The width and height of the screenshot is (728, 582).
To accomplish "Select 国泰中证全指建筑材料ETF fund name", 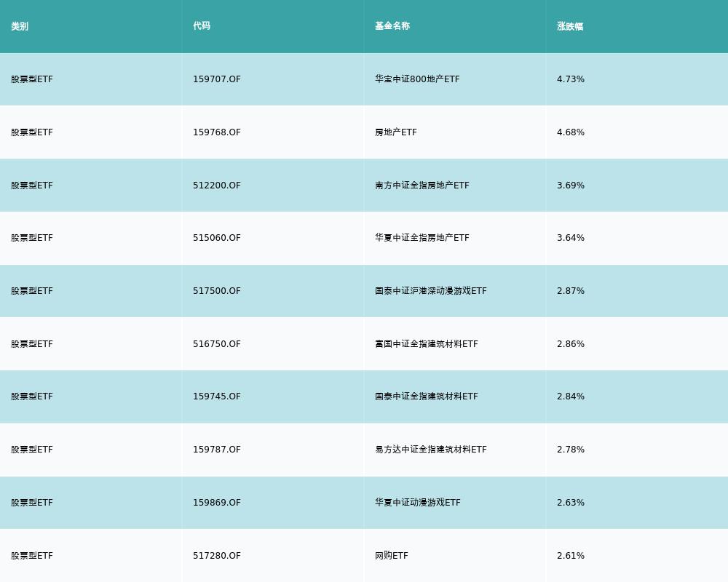I will tap(427, 396).
